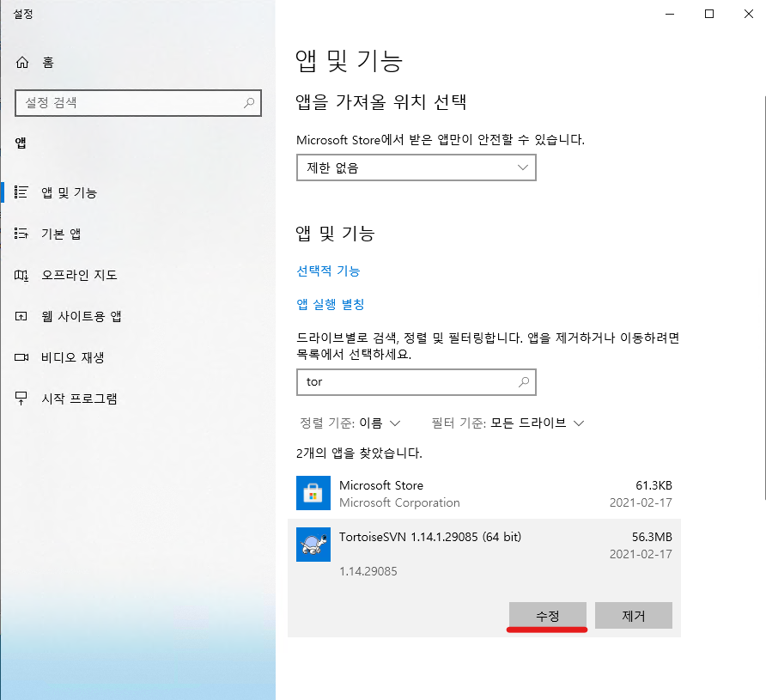Image resolution: width=766 pixels, height=700 pixels.
Task: Click the app search field containing "tor"
Action: (x=416, y=382)
